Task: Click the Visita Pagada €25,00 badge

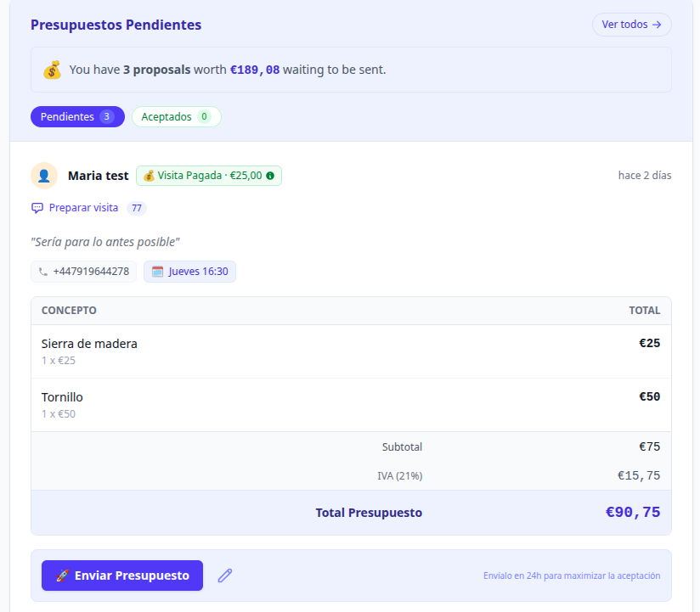Action: [202, 176]
